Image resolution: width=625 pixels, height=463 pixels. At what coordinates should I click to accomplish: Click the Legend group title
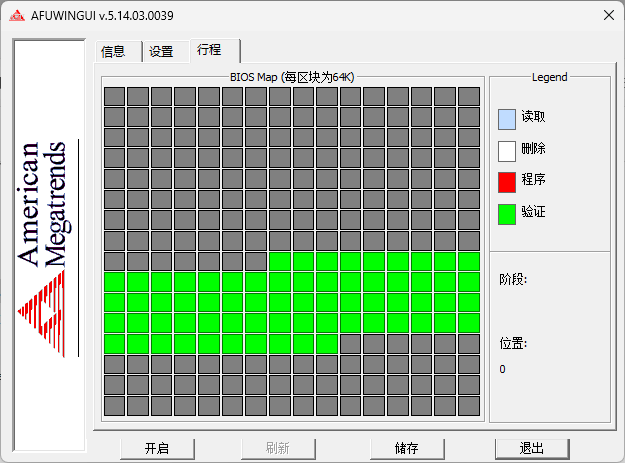[x=549, y=77]
